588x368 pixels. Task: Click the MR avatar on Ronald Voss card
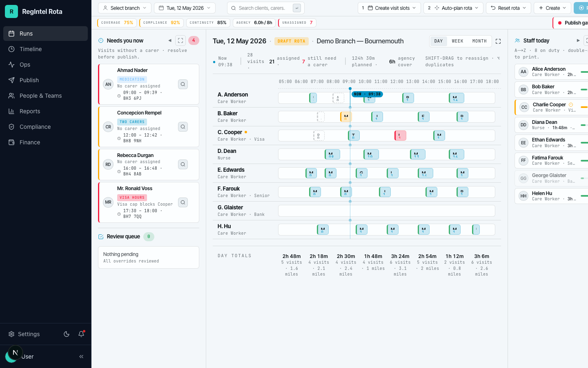108,202
